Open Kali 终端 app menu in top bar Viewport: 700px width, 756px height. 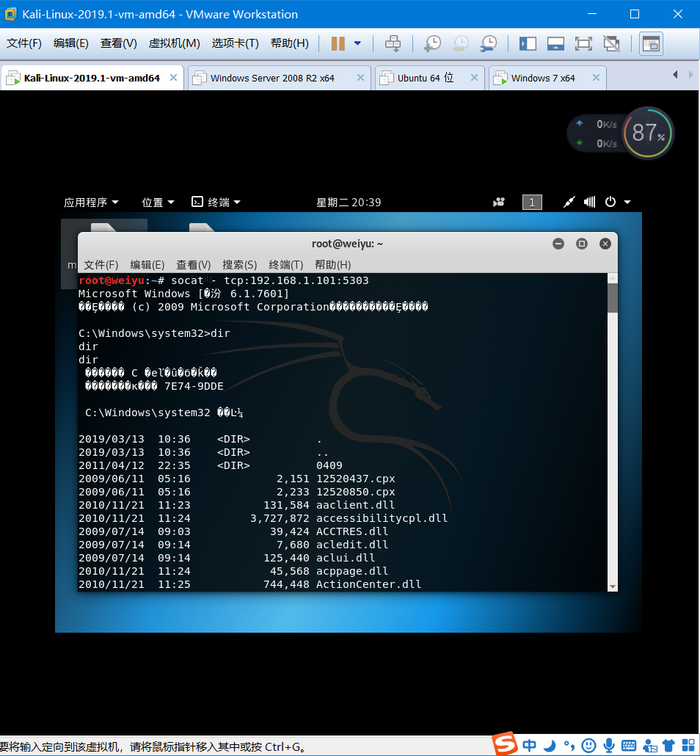coord(216,202)
